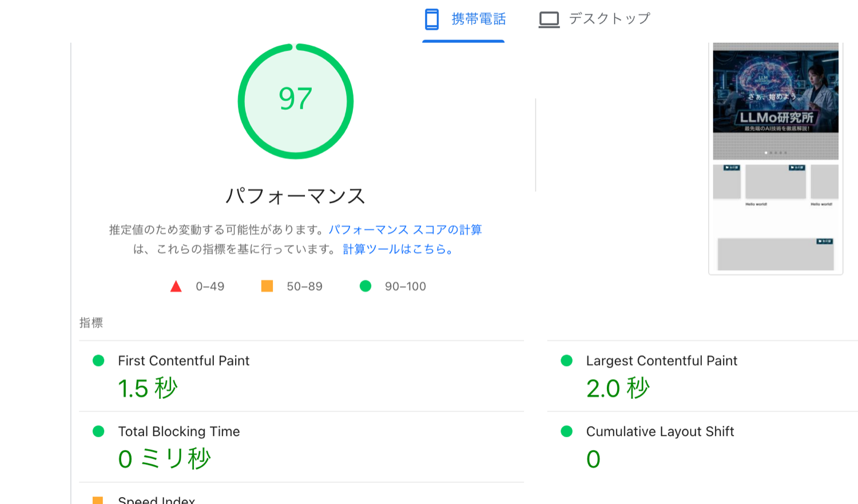Click the green dot beside Cumulative Layout Shift
The width and height of the screenshot is (858, 504).
pyautogui.click(x=567, y=432)
